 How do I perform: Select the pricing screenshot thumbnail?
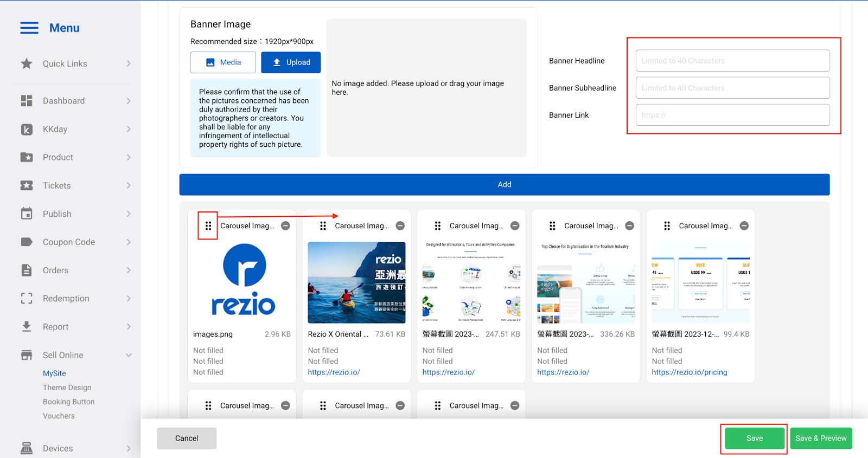(x=701, y=282)
